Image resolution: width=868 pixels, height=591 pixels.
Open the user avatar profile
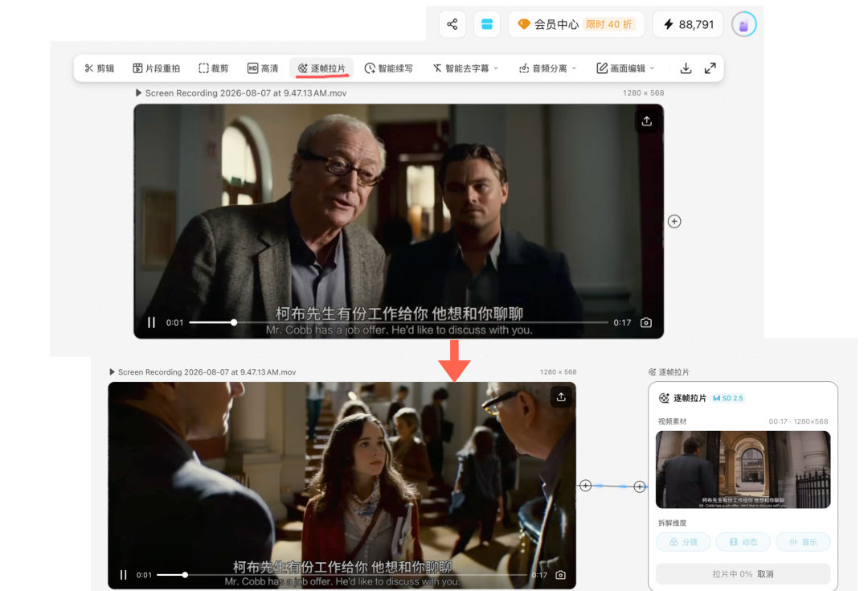[744, 24]
